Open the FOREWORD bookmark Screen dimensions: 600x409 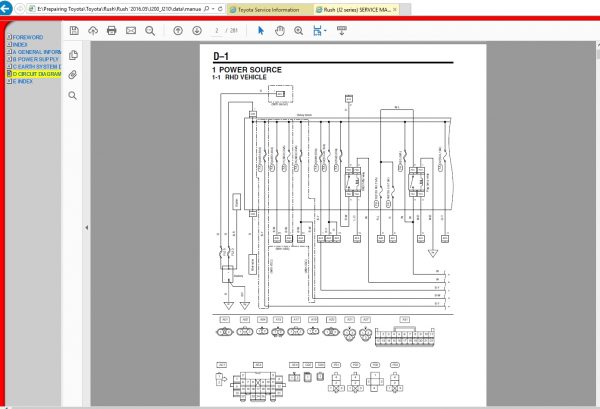[x=28, y=37]
